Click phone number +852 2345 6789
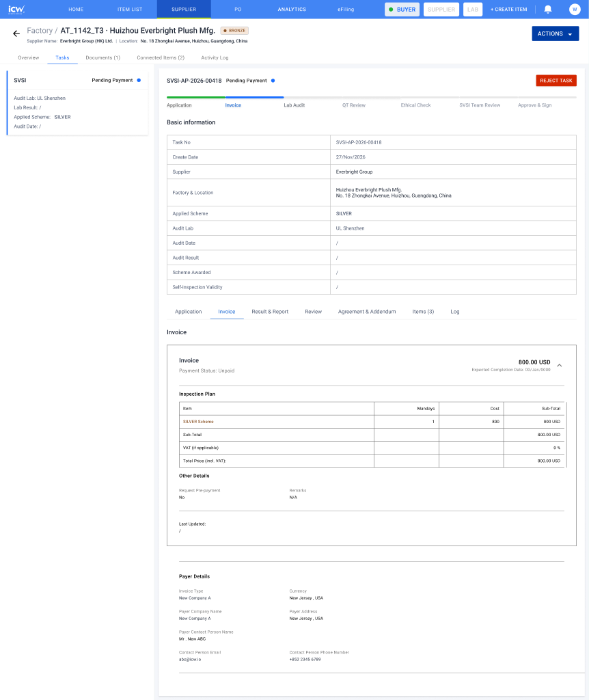Screen dimensions: 589x700 coord(305,660)
